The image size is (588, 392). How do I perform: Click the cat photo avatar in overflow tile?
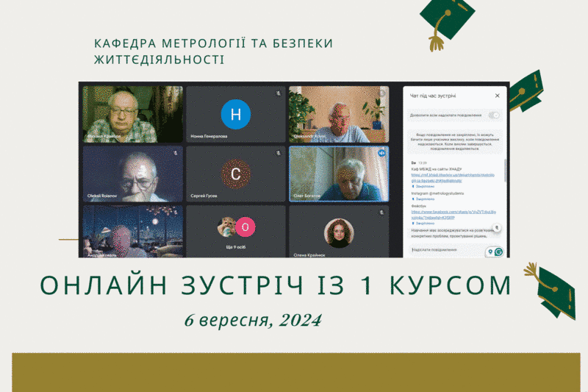(226, 227)
